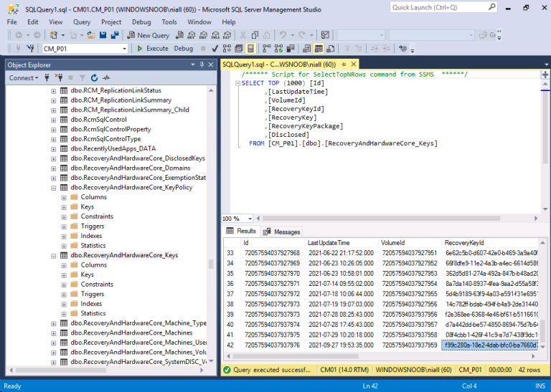Click the Disconnect plug icon in Object Explorer

pos(60,77)
